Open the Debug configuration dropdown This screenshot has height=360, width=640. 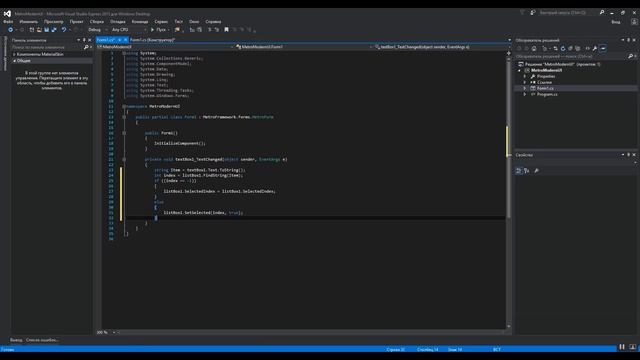98,30
